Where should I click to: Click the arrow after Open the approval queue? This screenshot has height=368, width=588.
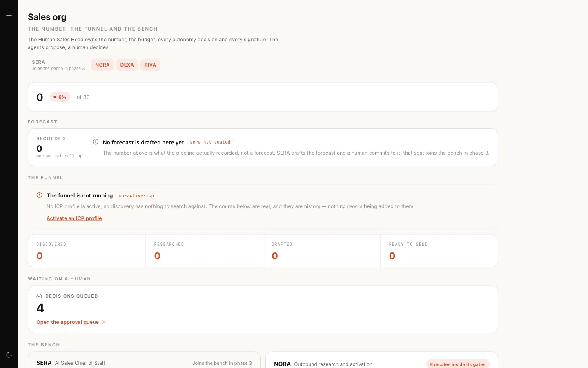103,322
